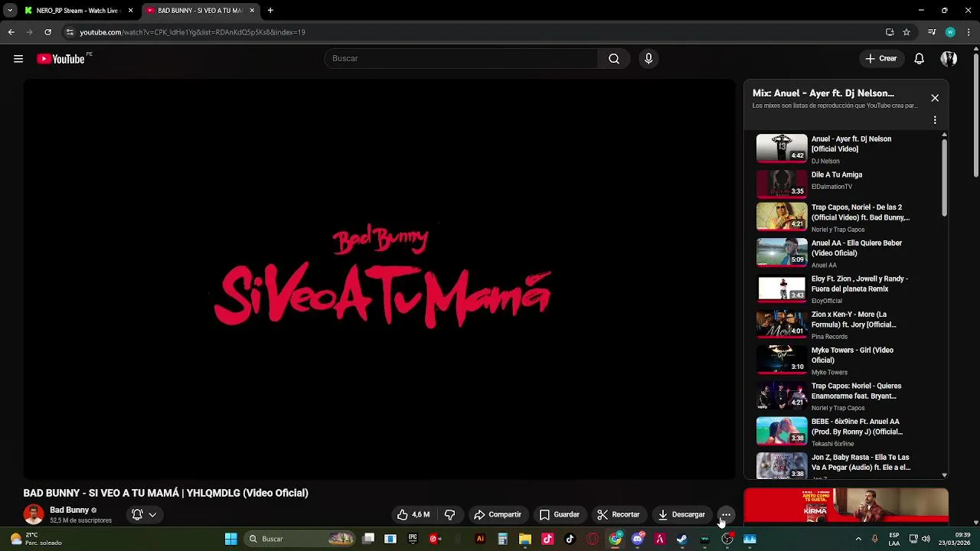This screenshot has height=551, width=980.
Task: Open the Bad Bunny channel name link
Action: [x=69, y=510]
